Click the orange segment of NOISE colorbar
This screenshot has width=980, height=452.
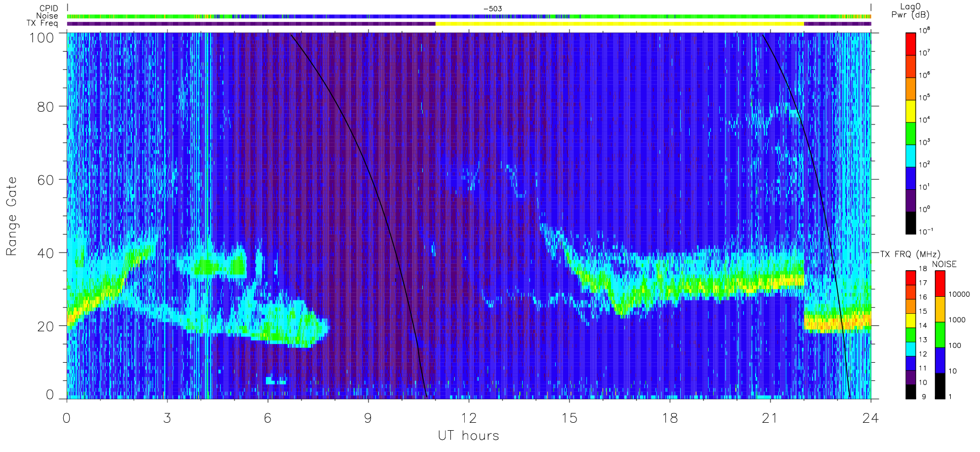coord(940,309)
